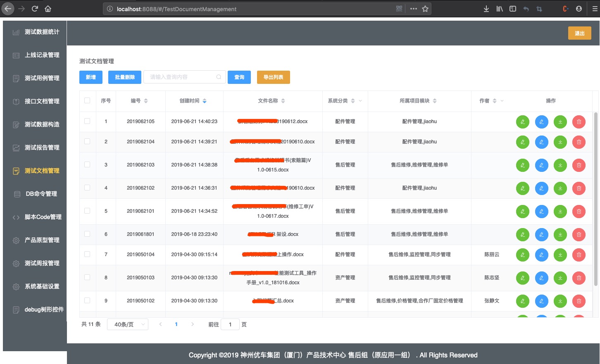Viewport: 600px width, 364px height.
Task: Download file for row 2019062104
Action: [x=560, y=142]
